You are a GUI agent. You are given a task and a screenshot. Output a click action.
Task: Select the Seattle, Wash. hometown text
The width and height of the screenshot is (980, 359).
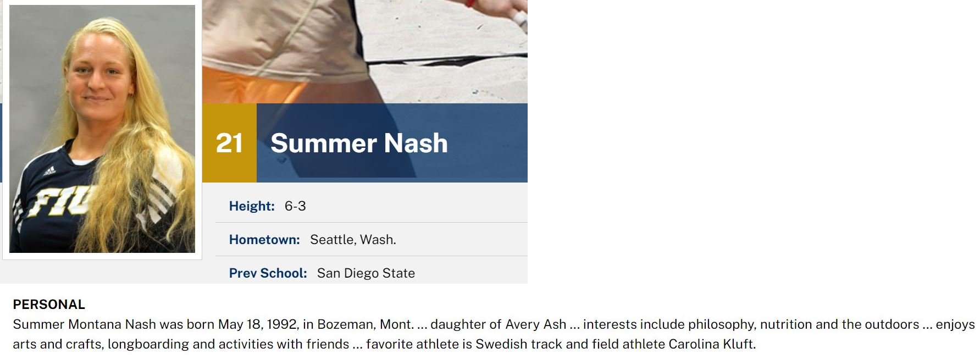click(353, 240)
